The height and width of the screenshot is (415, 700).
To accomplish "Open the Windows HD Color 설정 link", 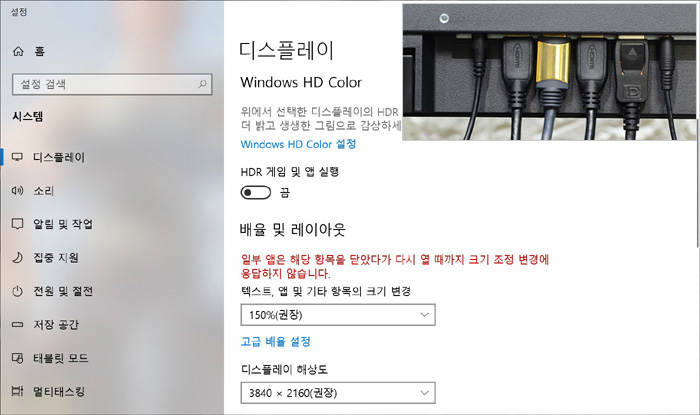I will point(298,144).
